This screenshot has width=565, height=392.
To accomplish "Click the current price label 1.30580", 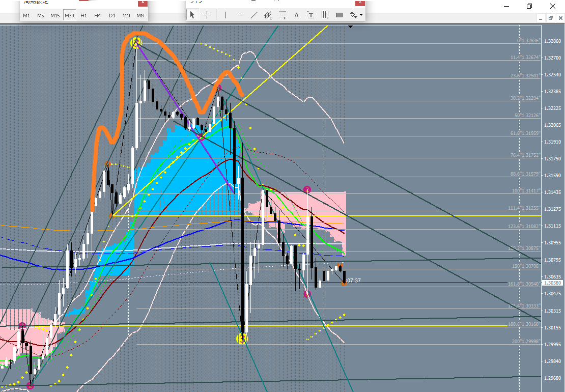I will click(x=552, y=283).
